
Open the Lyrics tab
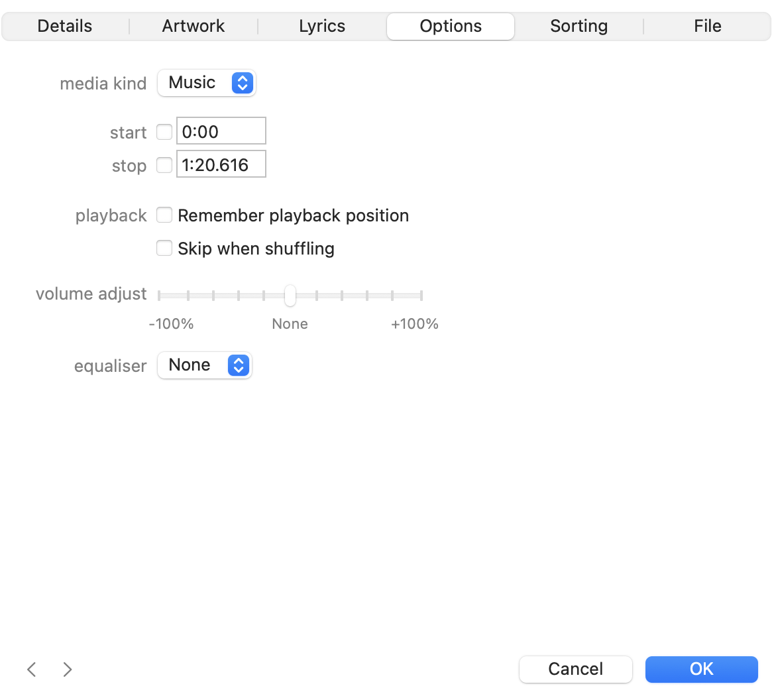click(x=322, y=27)
